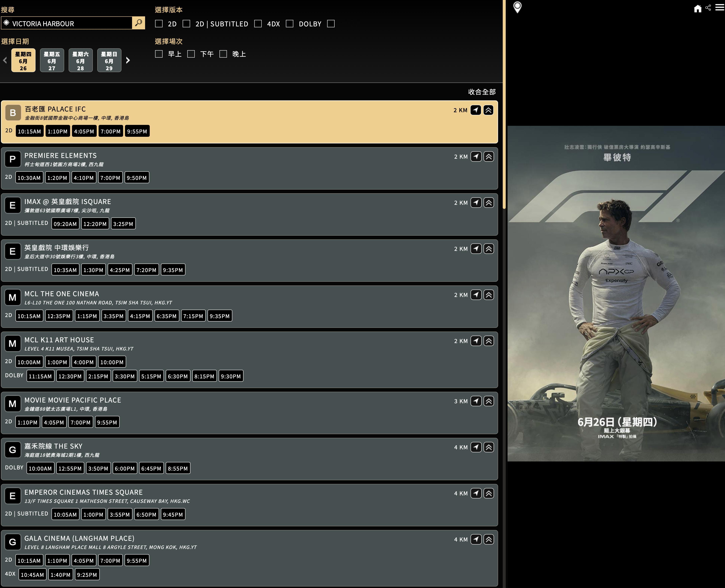Get directions to Gala Cinema Langham Place
This screenshot has width=725, height=588.
click(x=476, y=539)
